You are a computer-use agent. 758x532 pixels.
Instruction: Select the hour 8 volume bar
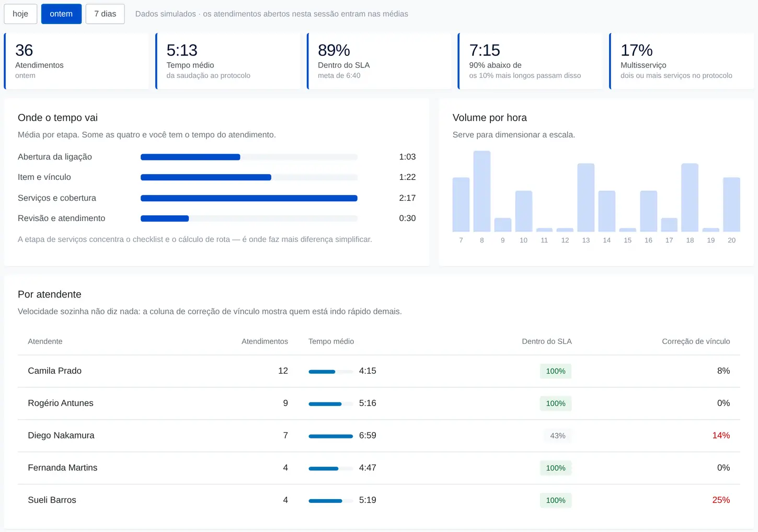(x=482, y=191)
